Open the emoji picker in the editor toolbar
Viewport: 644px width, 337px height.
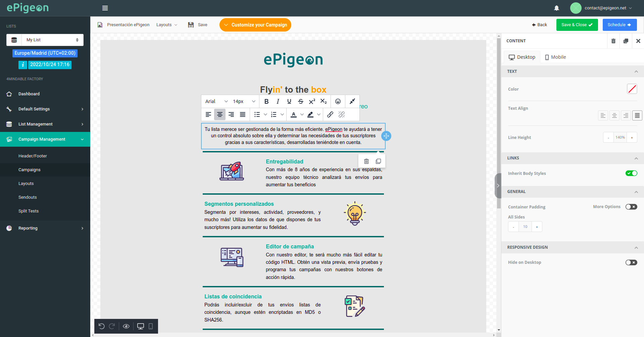tap(338, 101)
